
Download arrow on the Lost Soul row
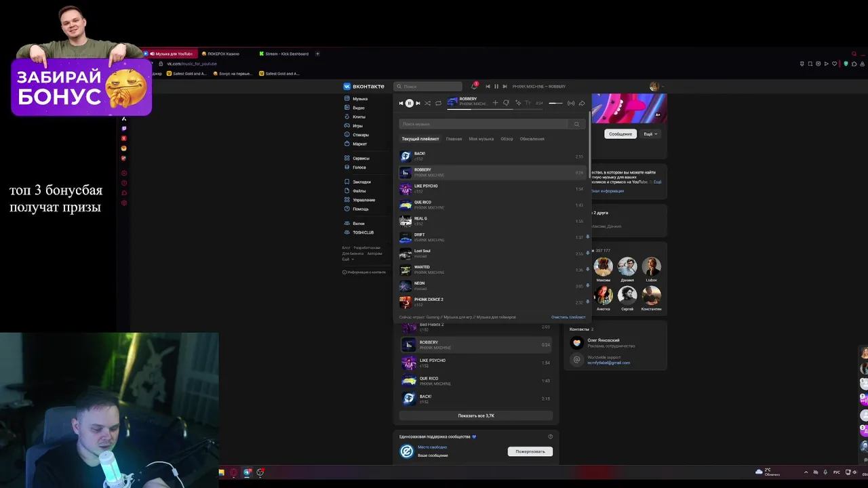(587, 253)
